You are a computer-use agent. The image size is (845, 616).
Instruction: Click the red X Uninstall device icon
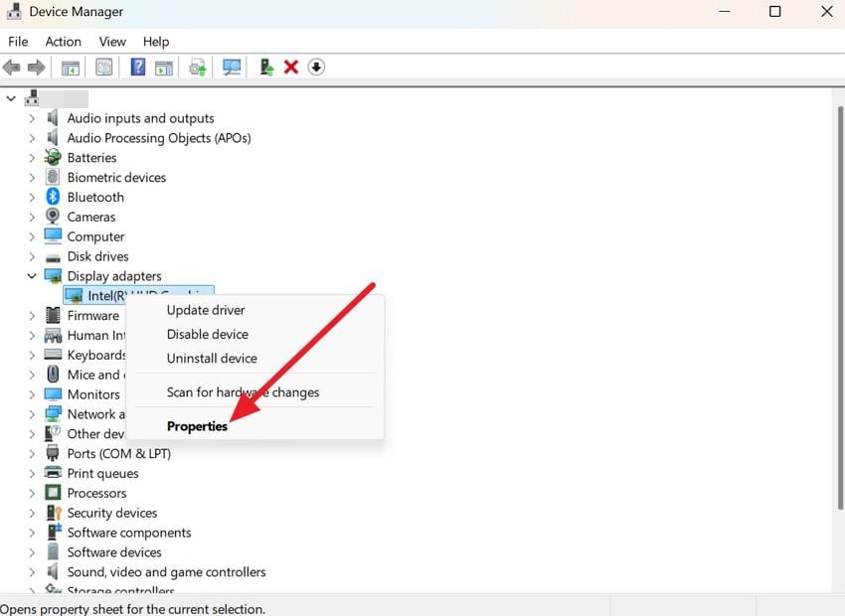pyautogui.click(x=291, y=67)
